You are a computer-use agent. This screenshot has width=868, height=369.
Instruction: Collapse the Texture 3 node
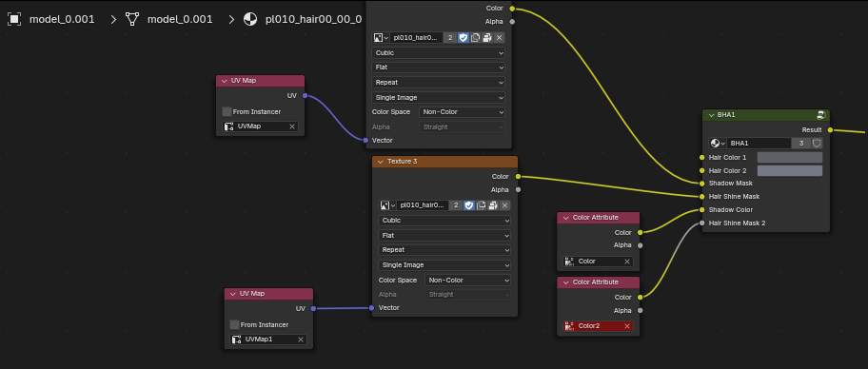pos(381,162)
